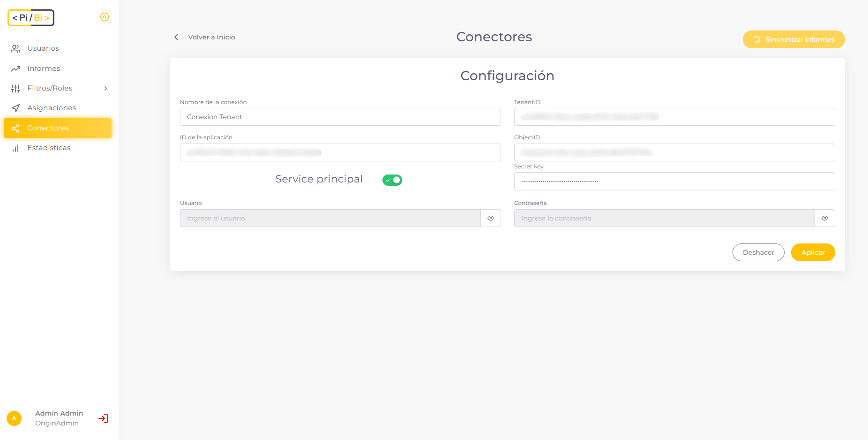The image size is (868, 440).
Task: Click the back arrow beside Volver a Inicio
Action: point(176,37)
